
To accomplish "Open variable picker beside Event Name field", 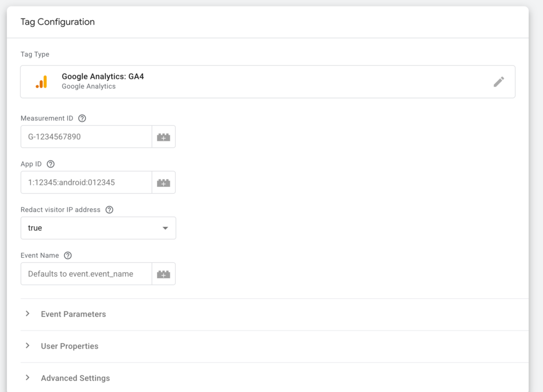I will pyautogui.click(x=163, y=274).
